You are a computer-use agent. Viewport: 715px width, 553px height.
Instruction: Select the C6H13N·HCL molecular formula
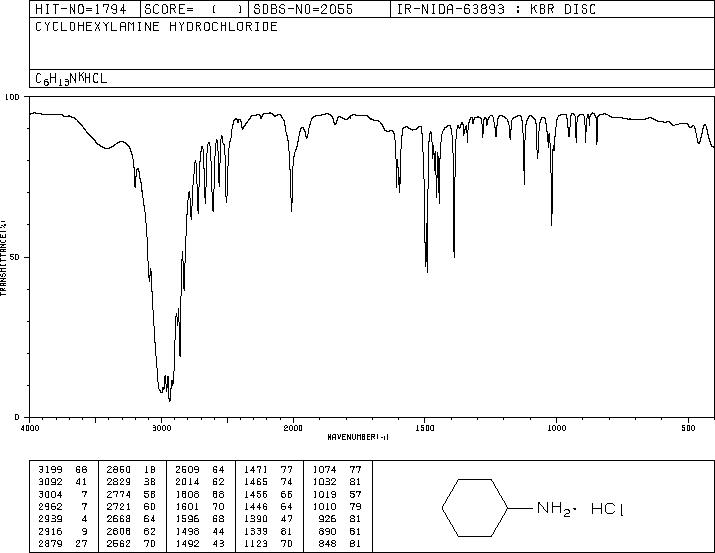[71, 79]
